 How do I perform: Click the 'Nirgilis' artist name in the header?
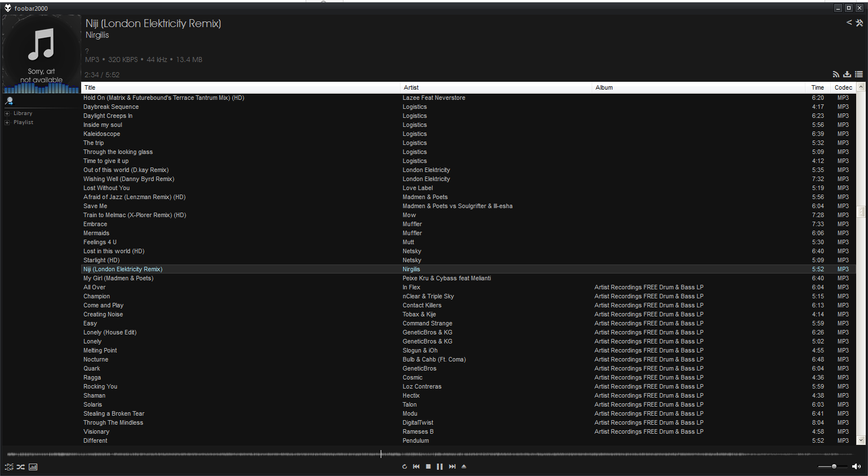[x=97, y=35]
